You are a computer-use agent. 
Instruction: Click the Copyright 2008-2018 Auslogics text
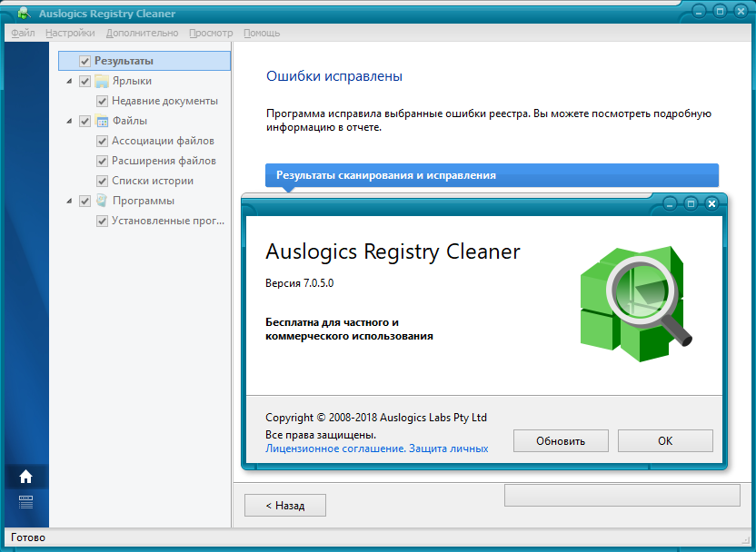(x=376, y=418)
